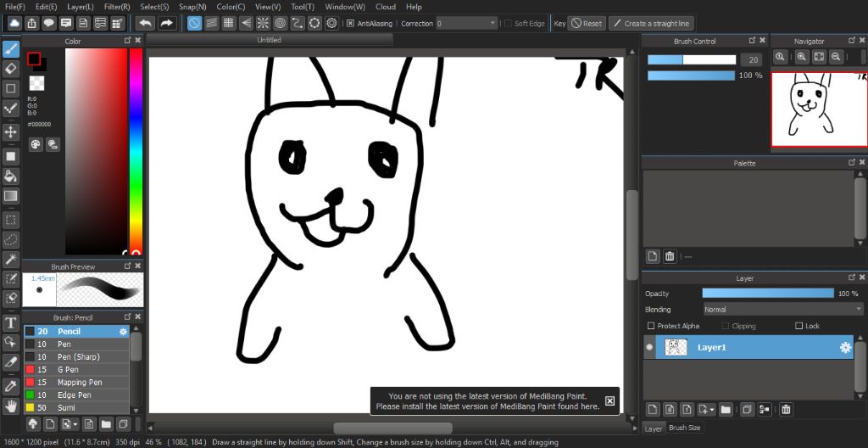The height and width of the screenshot is (448, 868).
Task: Click the foreground color swatch
Action: point(34,59)
